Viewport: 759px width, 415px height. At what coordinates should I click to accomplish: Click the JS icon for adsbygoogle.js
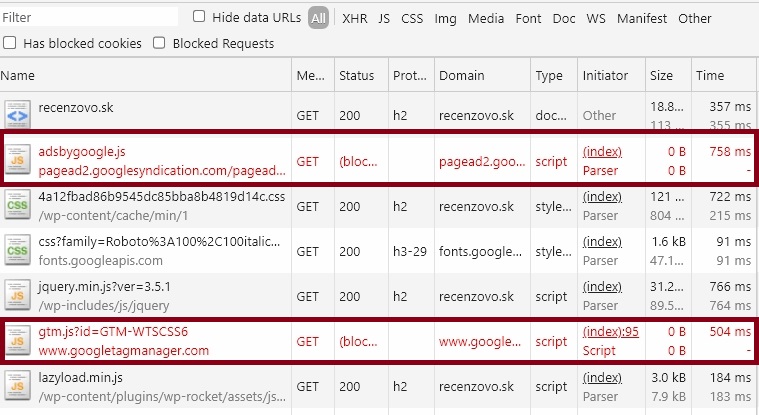click(17, 159)
